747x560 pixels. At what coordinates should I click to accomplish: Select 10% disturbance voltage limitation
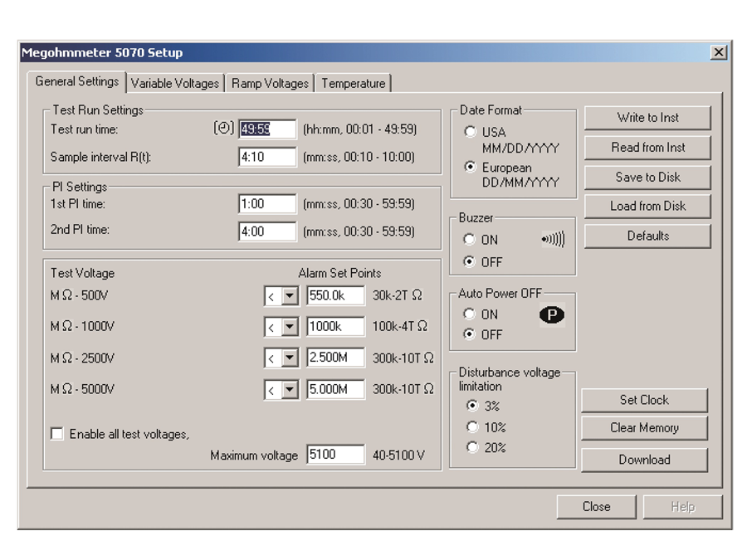[x=472, y=427]
